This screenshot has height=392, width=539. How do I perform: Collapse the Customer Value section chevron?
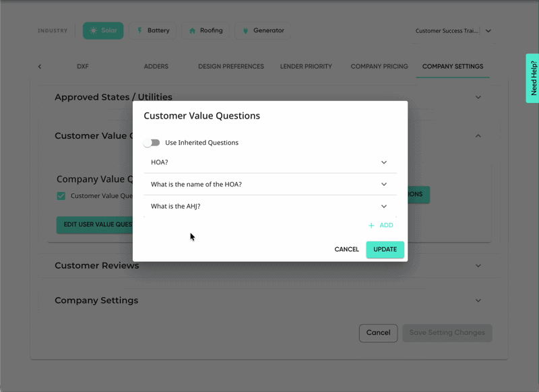click(x=478, y=135)
